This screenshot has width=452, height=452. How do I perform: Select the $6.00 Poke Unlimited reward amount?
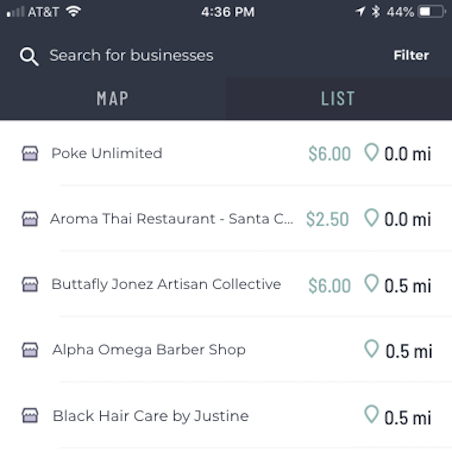point(329,154)
